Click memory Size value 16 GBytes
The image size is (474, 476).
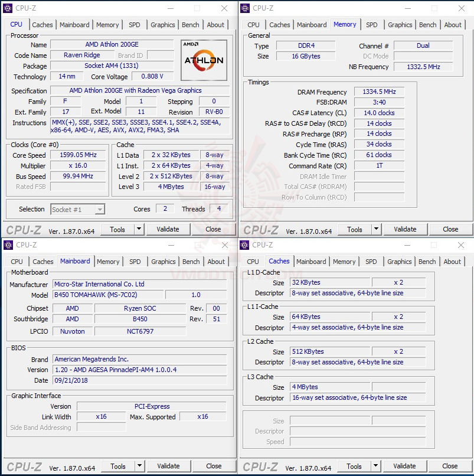pyautogui.click(x=306, y=56)
